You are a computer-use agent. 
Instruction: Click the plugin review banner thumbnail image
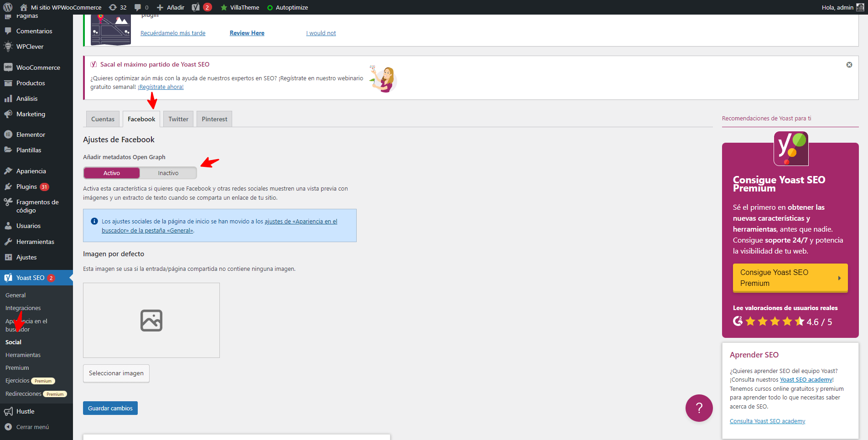[x=111, y=29]
